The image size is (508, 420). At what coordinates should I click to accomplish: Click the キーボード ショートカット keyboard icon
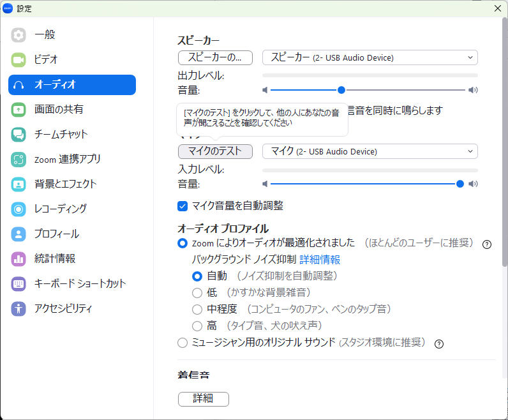click(x=19, y=284)
